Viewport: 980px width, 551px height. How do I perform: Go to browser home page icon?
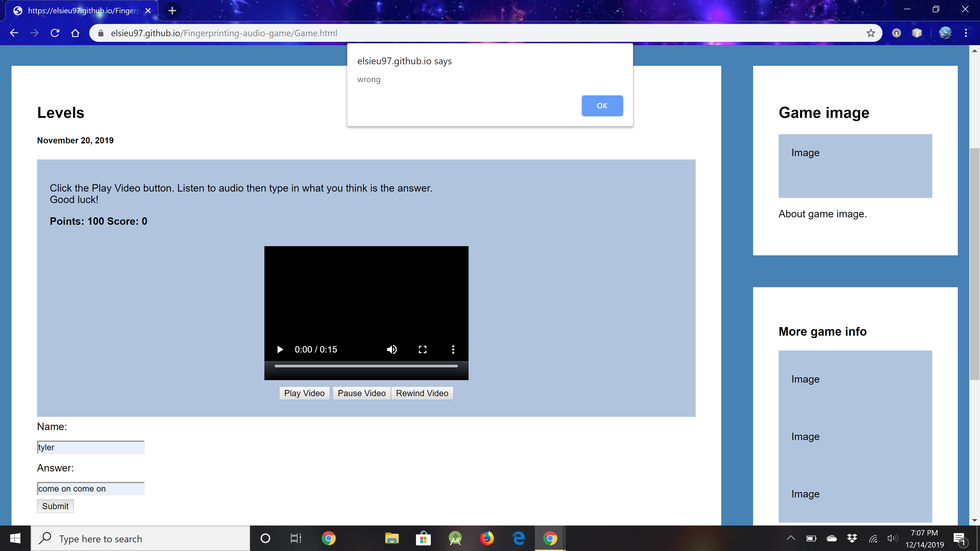75,33
